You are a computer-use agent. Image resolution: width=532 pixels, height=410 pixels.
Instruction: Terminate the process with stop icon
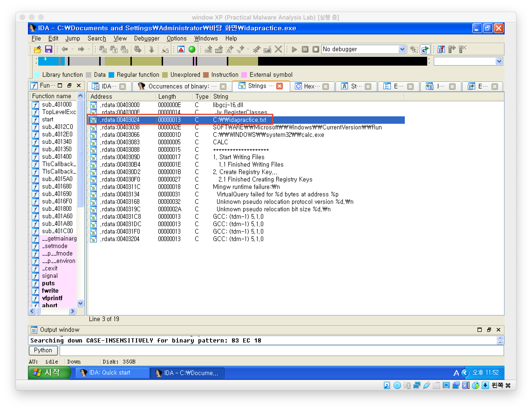tap(316, 49)
